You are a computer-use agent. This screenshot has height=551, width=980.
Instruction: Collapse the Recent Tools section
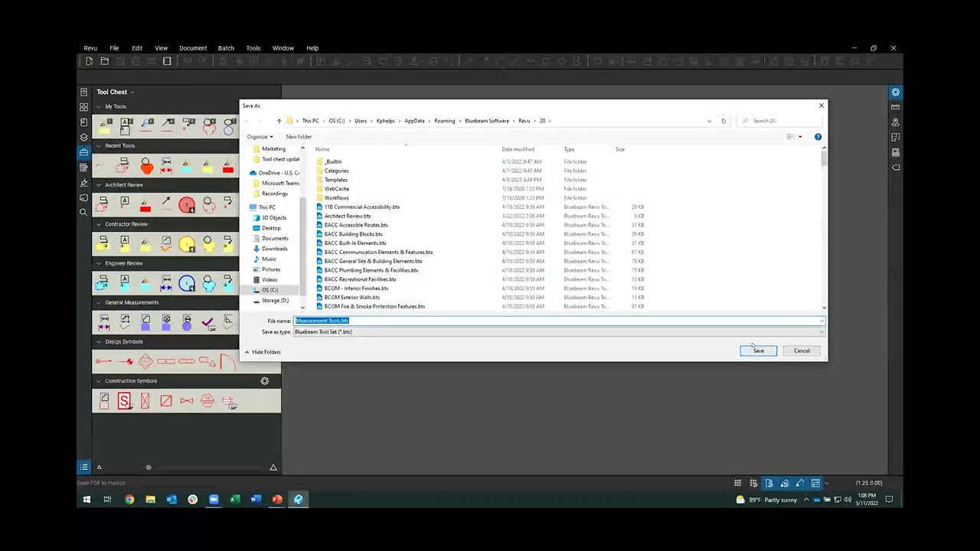click(98, 146)
